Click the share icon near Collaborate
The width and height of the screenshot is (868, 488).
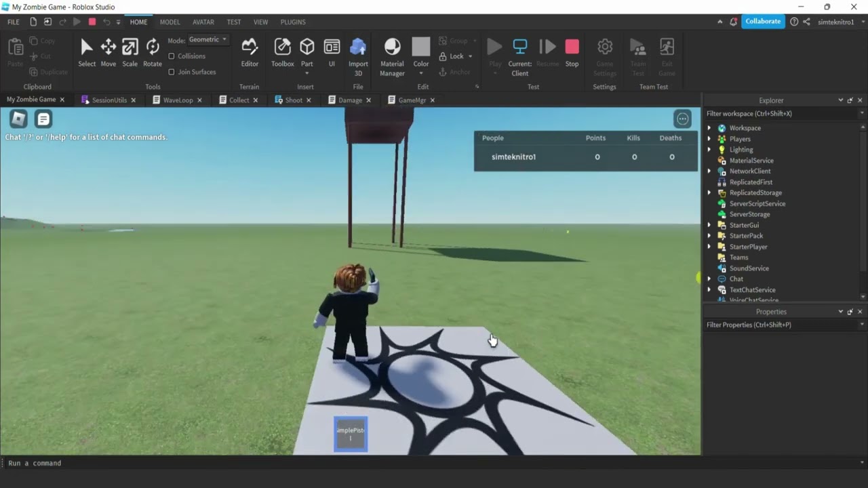[806, 22]
